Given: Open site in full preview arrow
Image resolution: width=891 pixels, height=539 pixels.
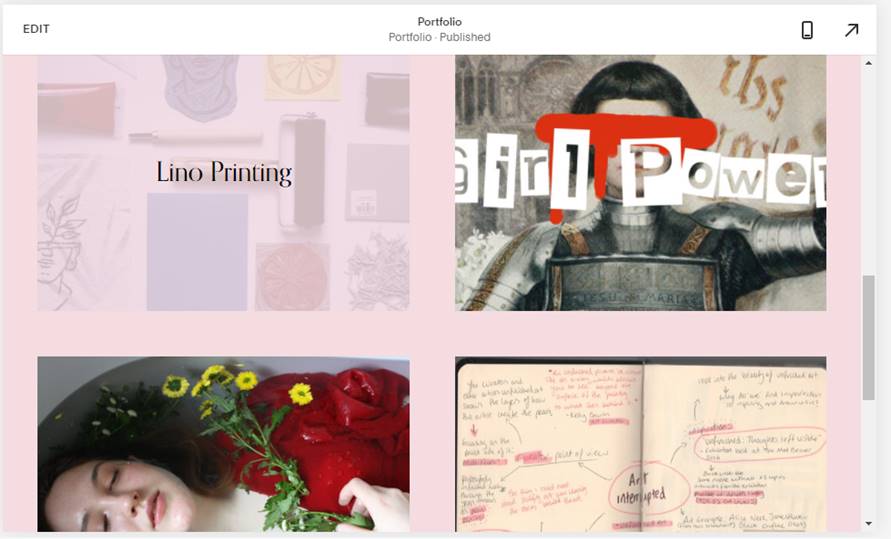Looking at the screenshot, I should pyautogui.click(x=851, y=30).
